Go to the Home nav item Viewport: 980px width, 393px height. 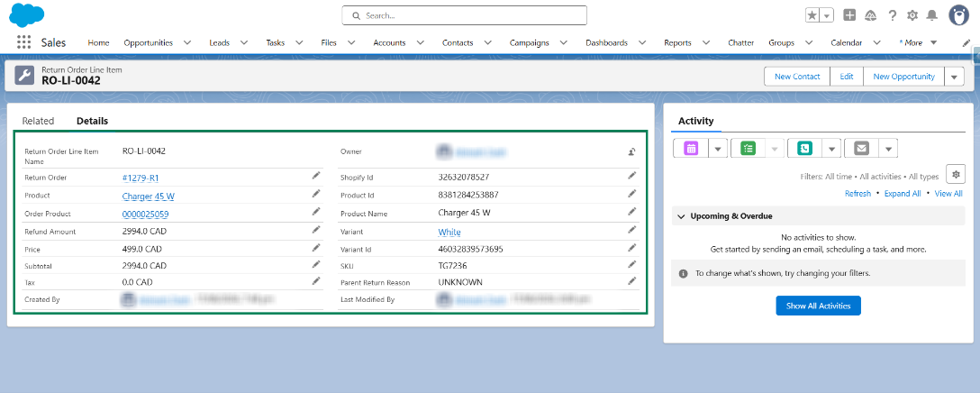98,42
